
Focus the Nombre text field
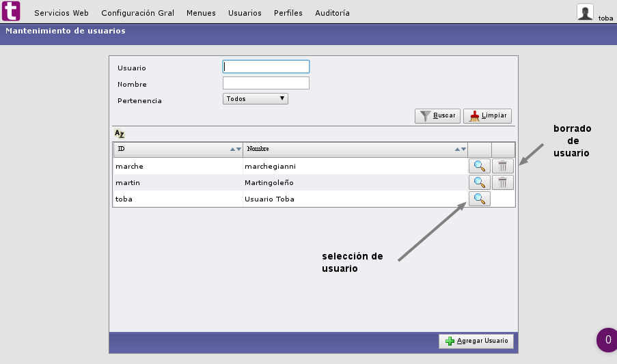[x=266, y=83]
